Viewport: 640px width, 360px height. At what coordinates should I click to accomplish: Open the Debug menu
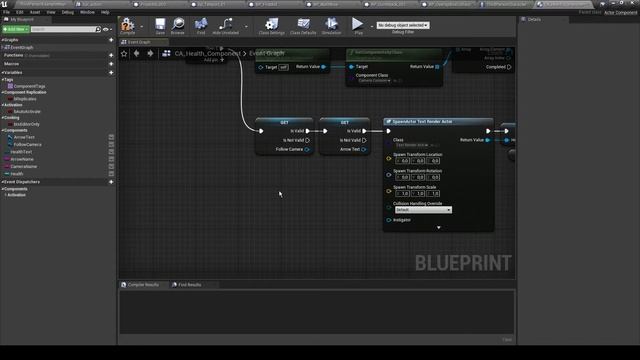click(68, 12)
